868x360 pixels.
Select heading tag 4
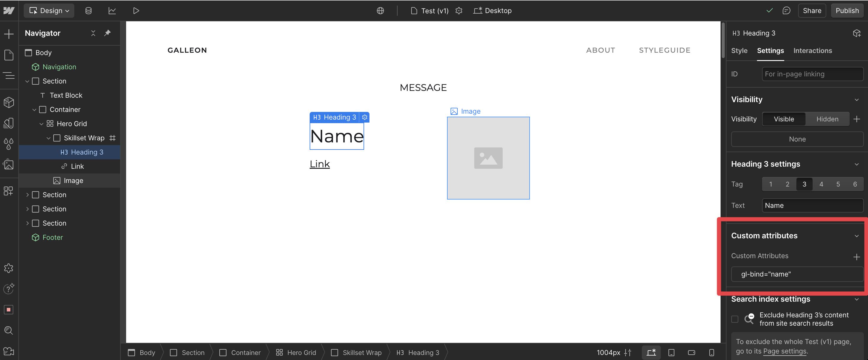click(821, 184)
